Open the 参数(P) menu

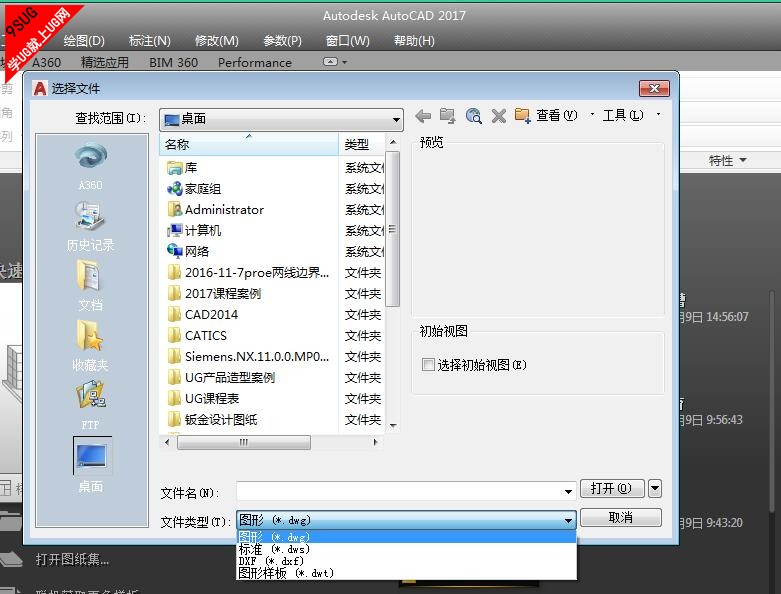point(282,41)
